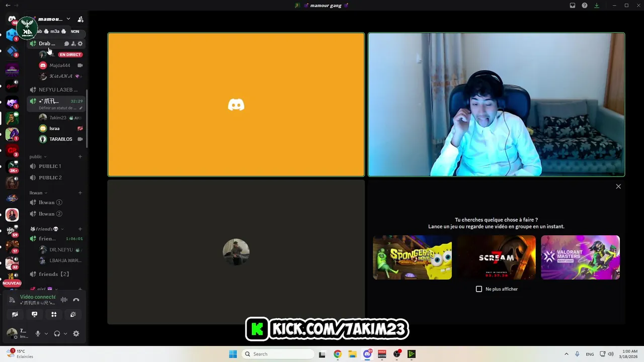Open the taskbar volume icon

point(611,354)
